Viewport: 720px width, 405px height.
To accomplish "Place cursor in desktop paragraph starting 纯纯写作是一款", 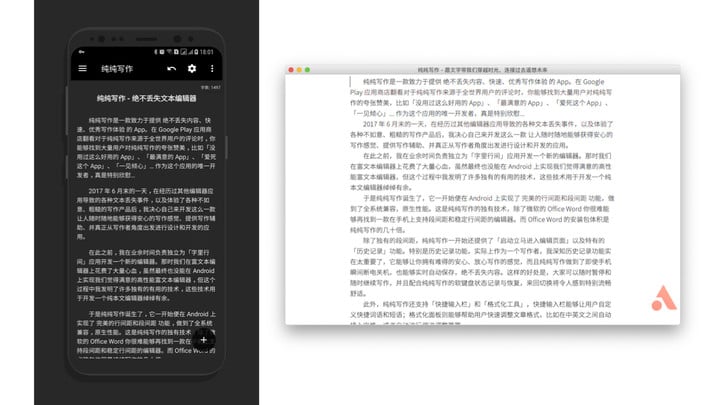I will (481, 97).
